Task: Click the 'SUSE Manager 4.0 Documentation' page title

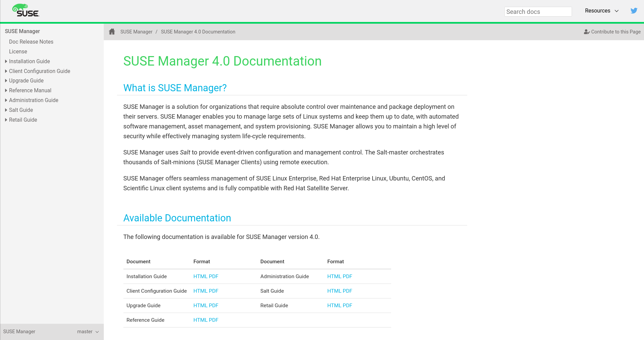Action: [x=222, y=61]
